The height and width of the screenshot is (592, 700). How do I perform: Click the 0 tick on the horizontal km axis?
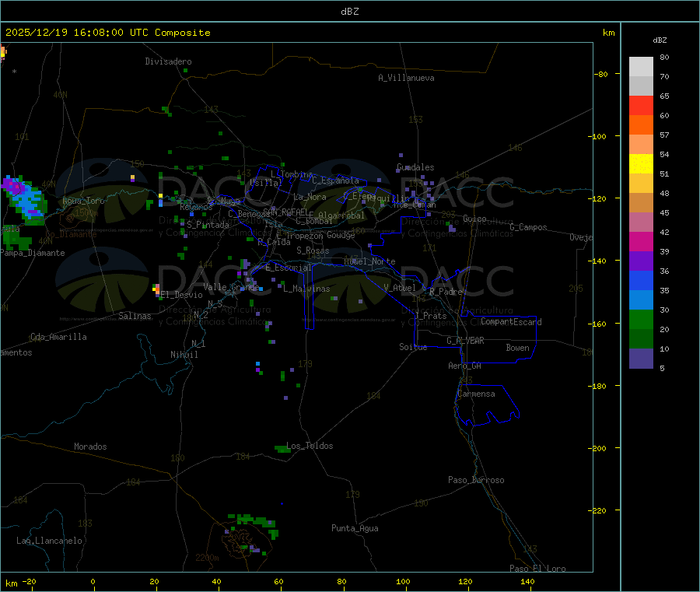click(x=93, y=581)
